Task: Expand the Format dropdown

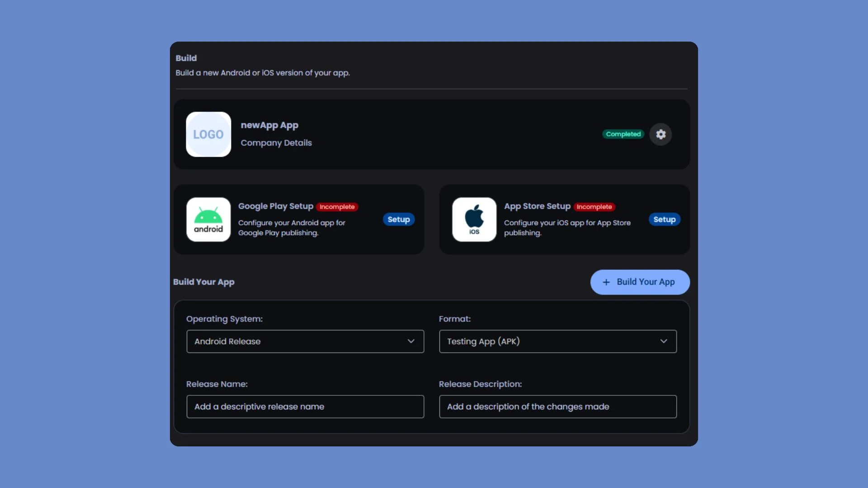Action: pos(557,342)
